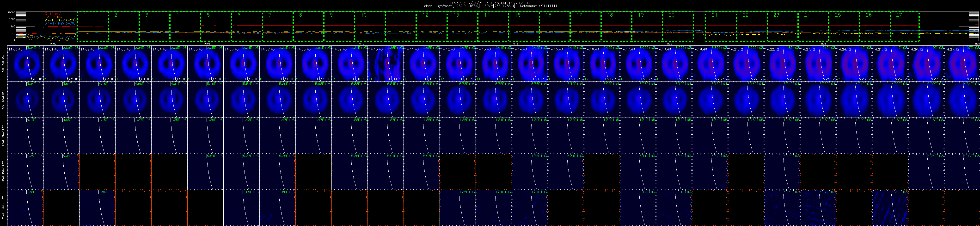
Task: Select interval 17 in the light curve plot
Action: [x=586, y=26]
